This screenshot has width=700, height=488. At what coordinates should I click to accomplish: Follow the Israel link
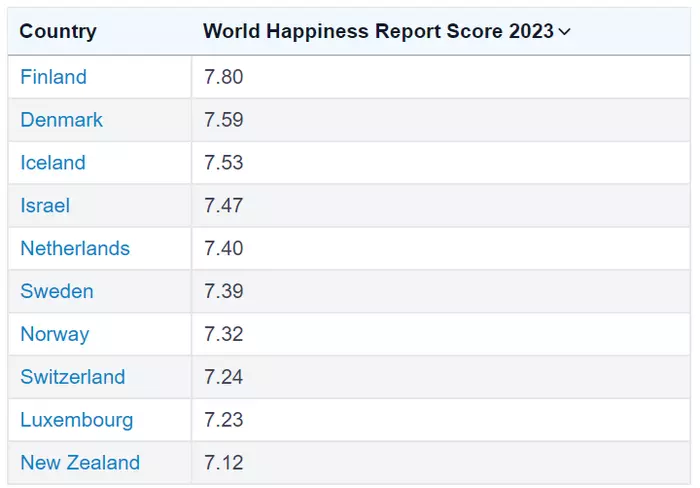[45, 205]
